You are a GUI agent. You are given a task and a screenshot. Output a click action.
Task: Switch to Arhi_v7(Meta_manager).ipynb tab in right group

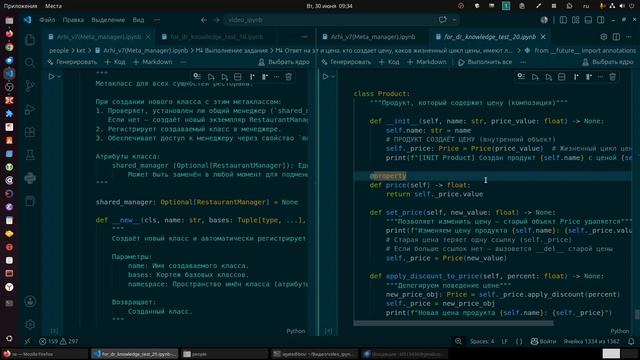(x=373, y=37)
